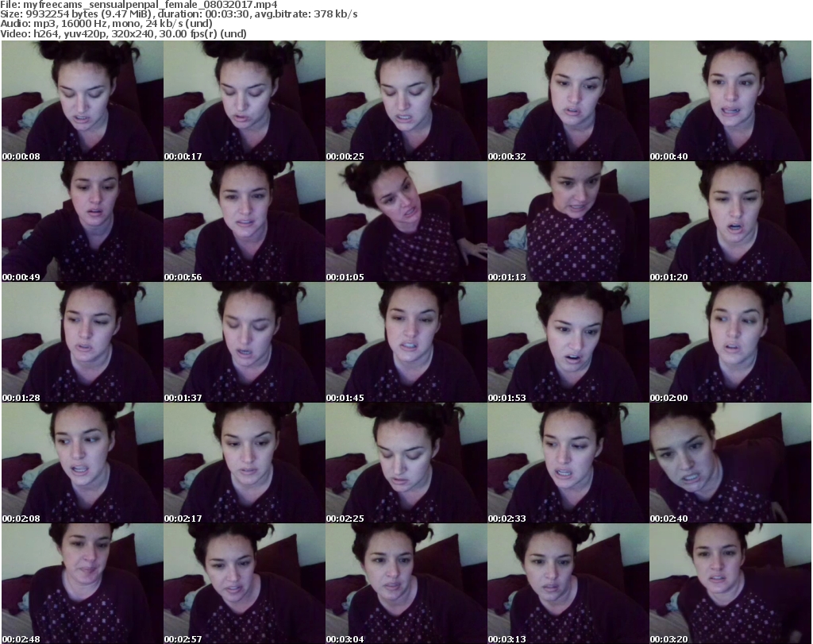Open the frame with timestamp 00:02:48

pos(83,584)
